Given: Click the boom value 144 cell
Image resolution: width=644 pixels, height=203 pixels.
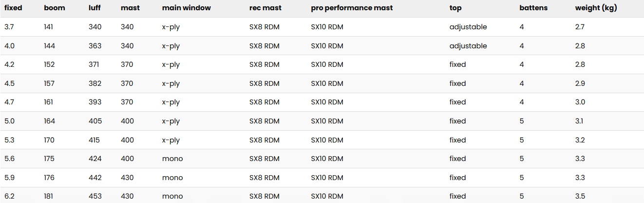Looking at the screenshot, I should (x=49, y=46).
